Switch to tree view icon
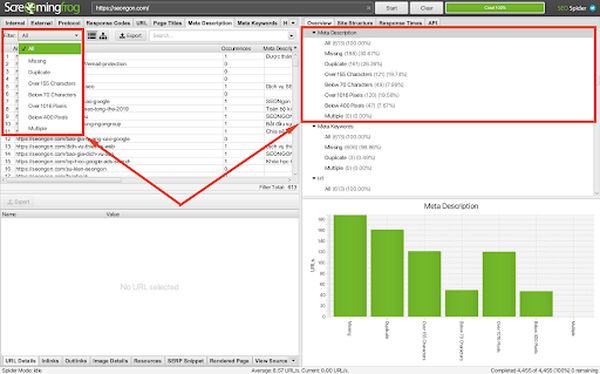The image size is (600, 374). pos(103,36)
